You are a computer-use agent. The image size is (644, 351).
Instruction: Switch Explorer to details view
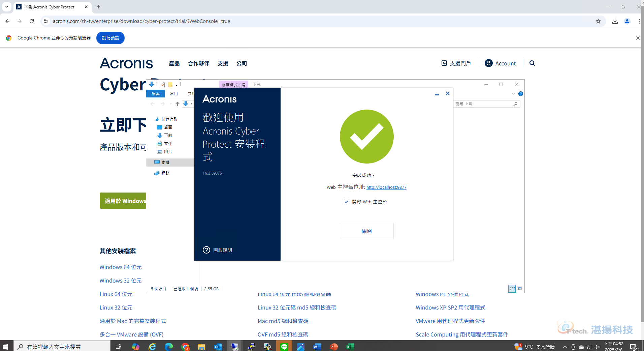point(512,289)
